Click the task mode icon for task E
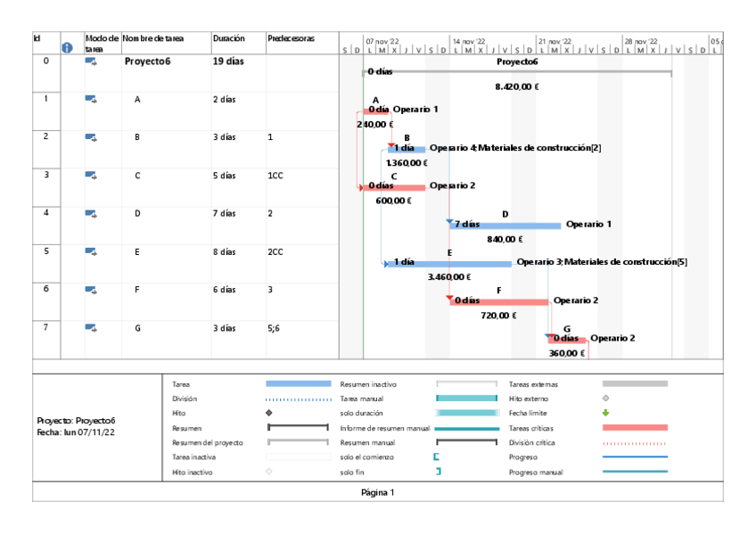The width and height of the screenshot is (756, 534). pos(91,251)
